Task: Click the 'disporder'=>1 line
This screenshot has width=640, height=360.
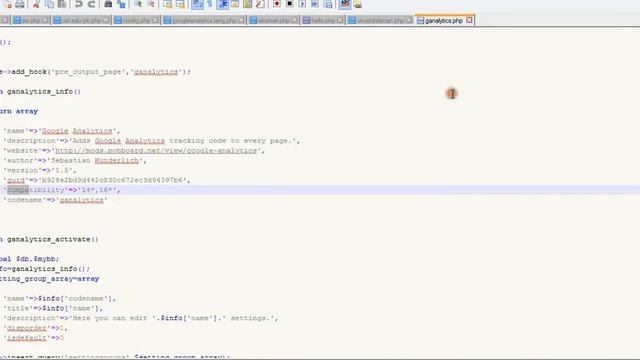Action: 35,328
